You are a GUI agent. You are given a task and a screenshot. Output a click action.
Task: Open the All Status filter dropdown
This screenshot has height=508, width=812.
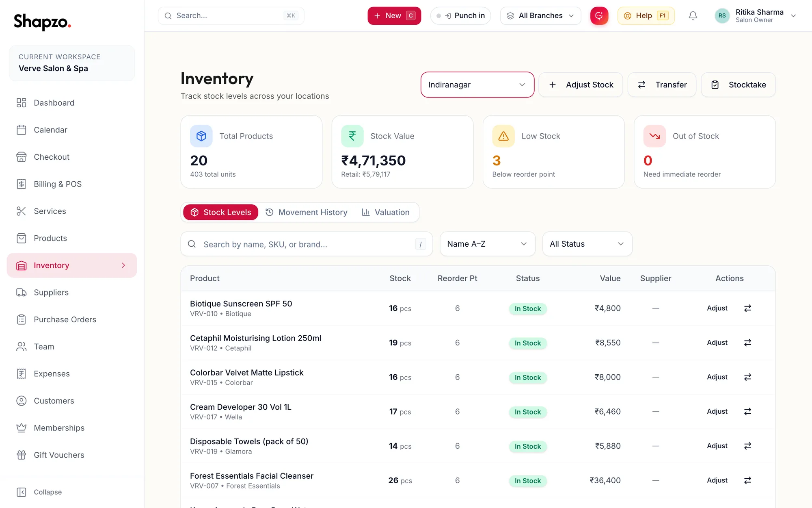tap(587, 244)
